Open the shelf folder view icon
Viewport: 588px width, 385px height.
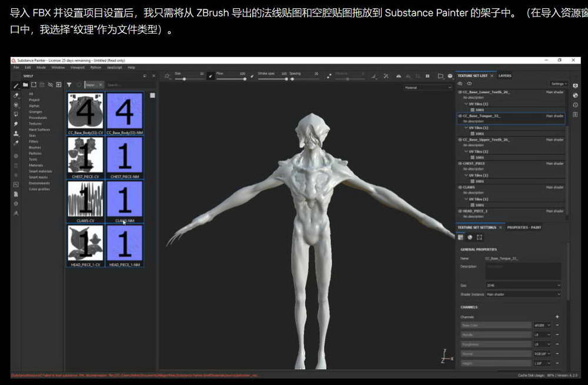tap(25, 85)
